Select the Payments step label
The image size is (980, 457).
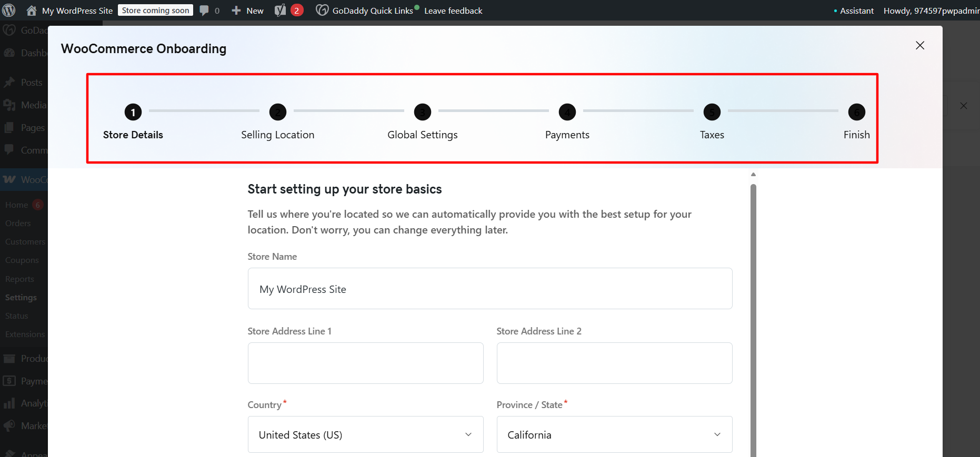click(x=567, y=135)
